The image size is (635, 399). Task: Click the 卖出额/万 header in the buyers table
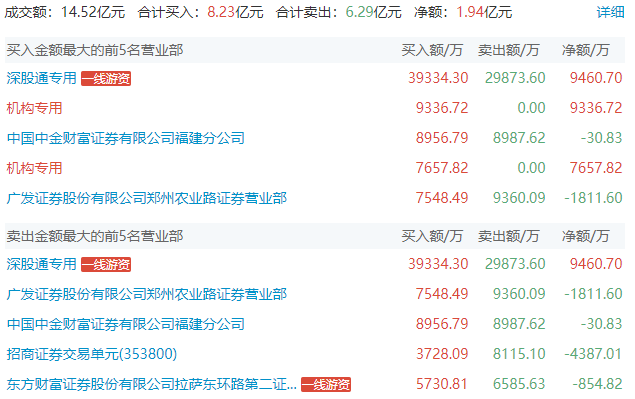coord(509,50)
